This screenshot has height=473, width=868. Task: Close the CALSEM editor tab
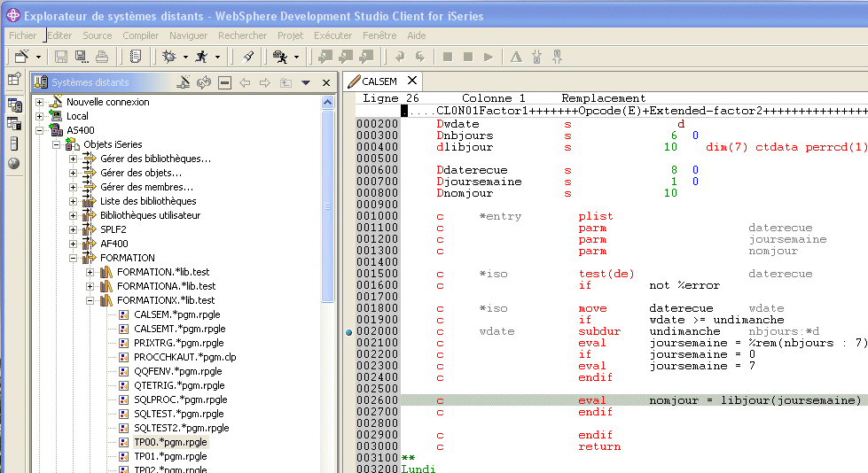[412, 81]
